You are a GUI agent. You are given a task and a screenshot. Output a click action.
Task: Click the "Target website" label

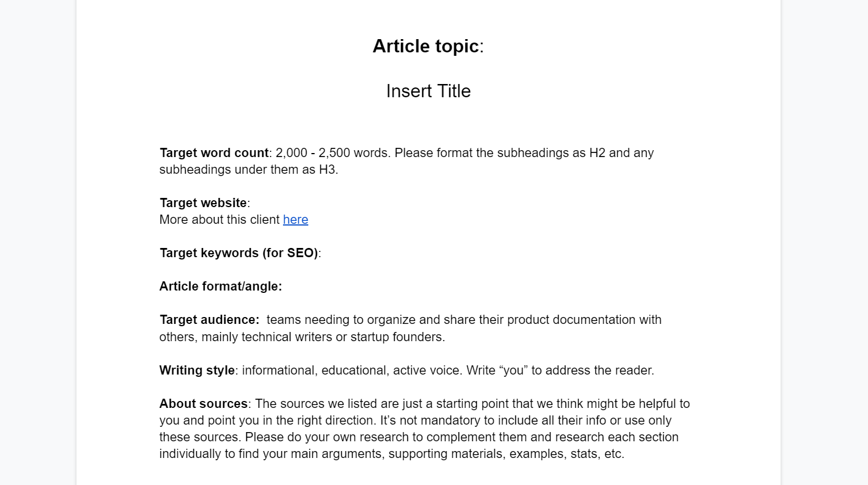(x=203, y=203)
